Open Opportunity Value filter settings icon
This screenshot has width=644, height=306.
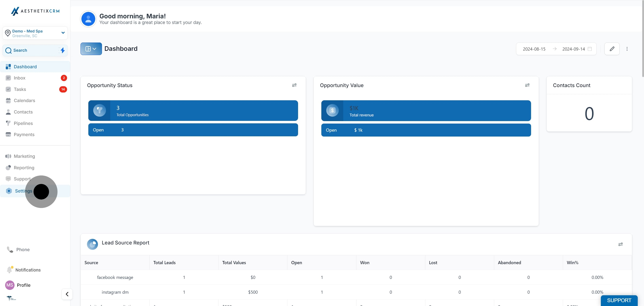pyautogui.click(x=527, y=85)
